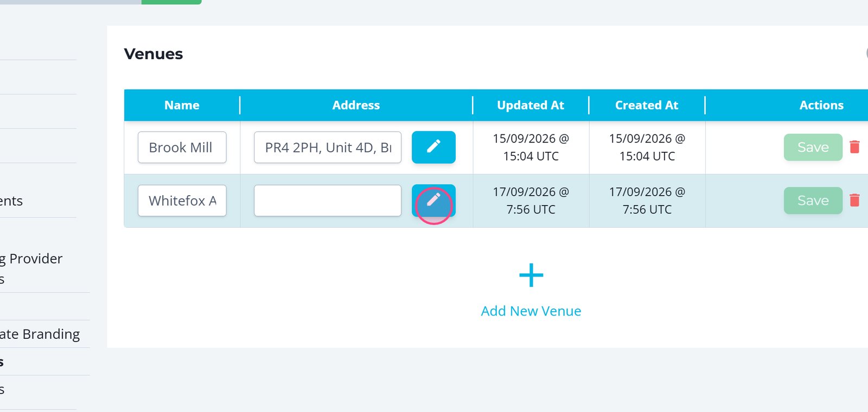Delete the Whitefox venue via trash icon
The width and height of the screenshot is (868, 412).
click(x=854, y=200)
